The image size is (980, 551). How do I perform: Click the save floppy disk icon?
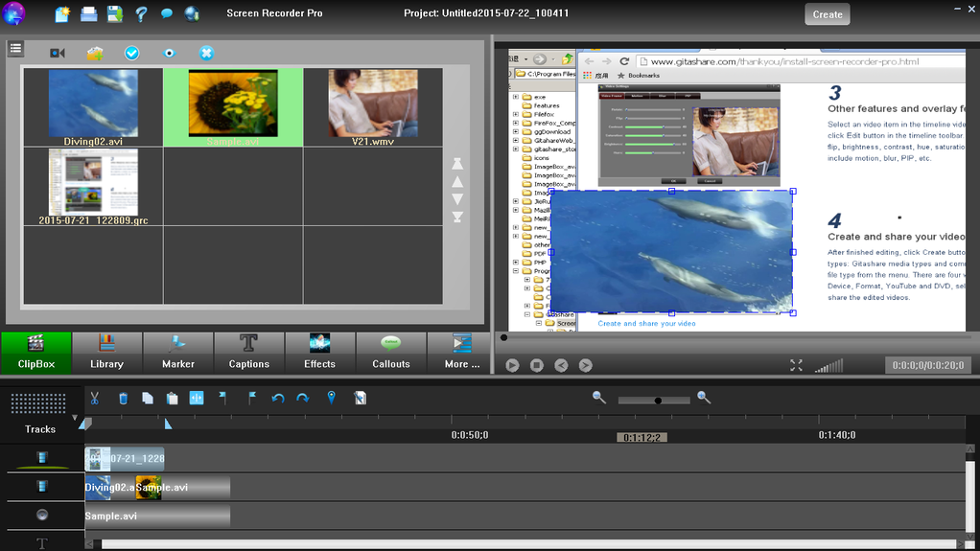[115, 13]
